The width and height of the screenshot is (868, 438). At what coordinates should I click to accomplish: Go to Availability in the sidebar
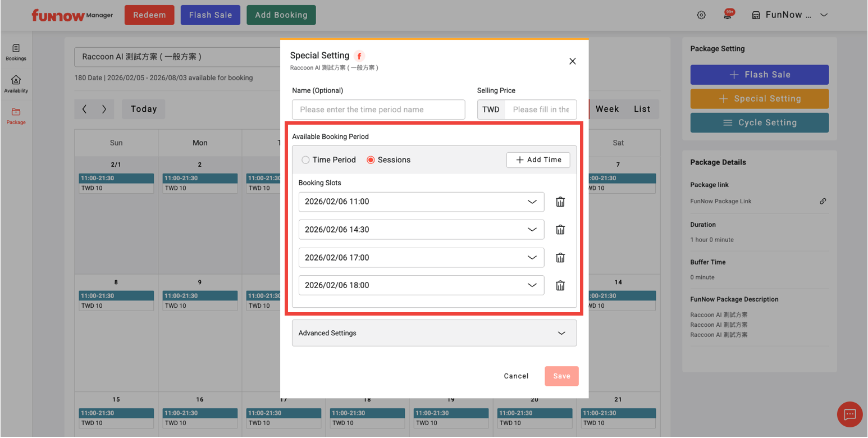16,84
